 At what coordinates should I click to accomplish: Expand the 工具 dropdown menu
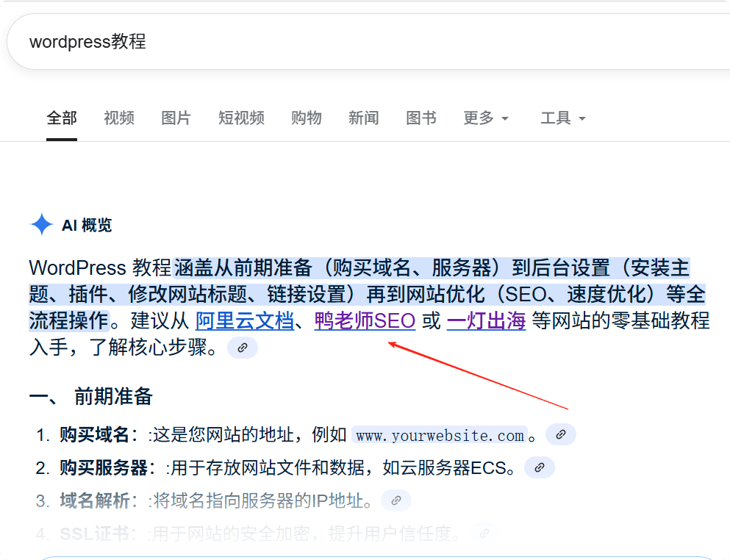pyautogui.click(x=562, y=118)
